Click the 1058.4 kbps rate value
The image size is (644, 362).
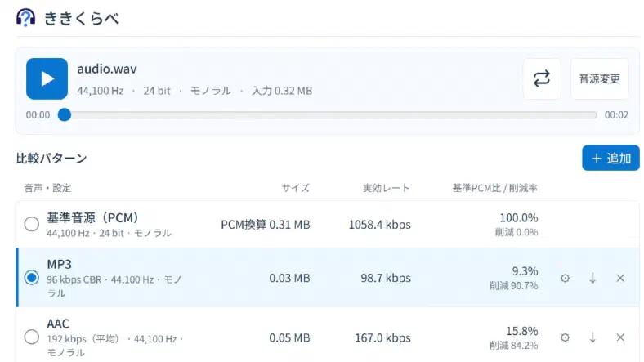click(380, 225)
